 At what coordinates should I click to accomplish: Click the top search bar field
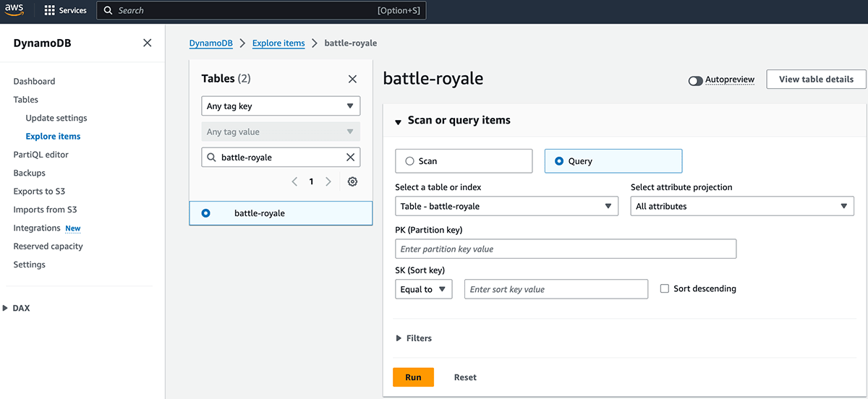[261, 11]
